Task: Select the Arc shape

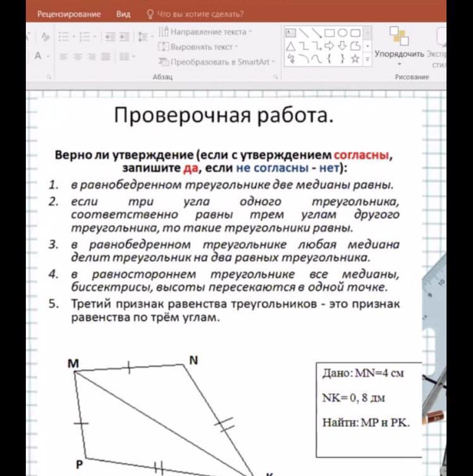Action: (x=304, y=59)
